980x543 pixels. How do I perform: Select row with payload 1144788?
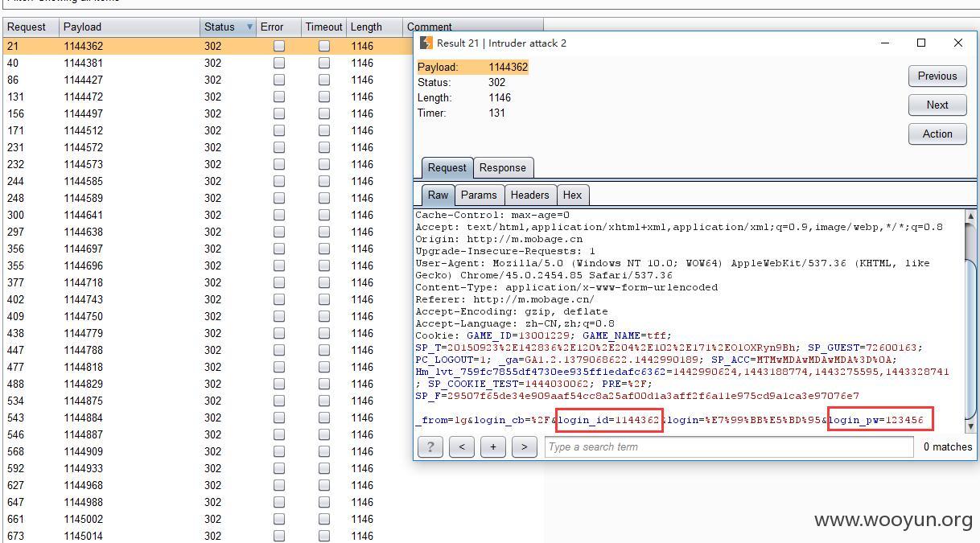click(x=208, y=350)
